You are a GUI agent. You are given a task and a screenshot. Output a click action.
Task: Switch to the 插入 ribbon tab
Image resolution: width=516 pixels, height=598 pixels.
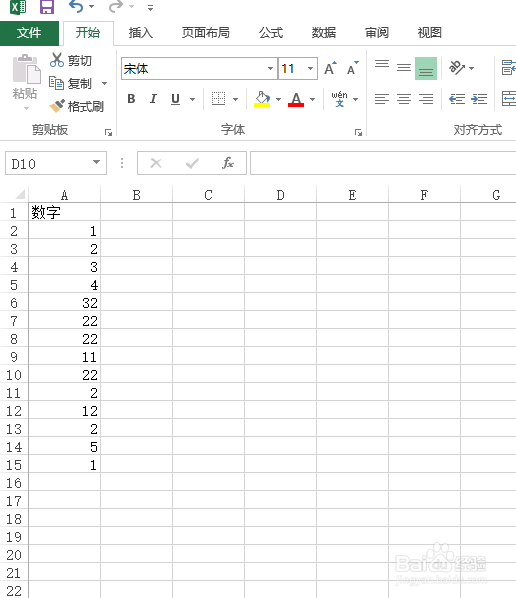[141, 33]
